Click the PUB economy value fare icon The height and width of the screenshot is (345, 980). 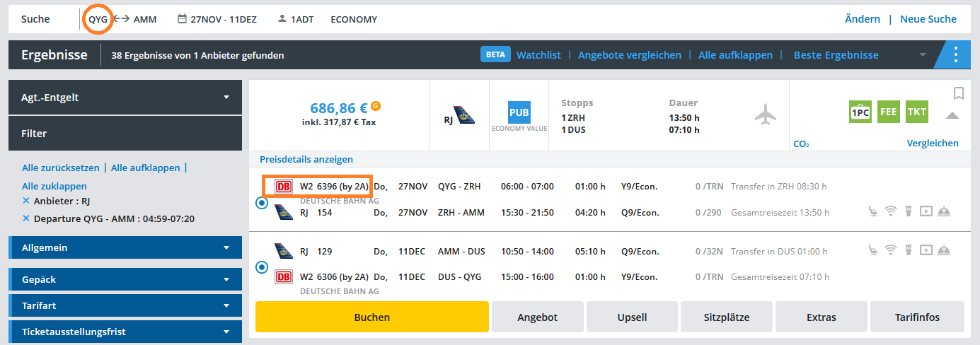point(519,112)
